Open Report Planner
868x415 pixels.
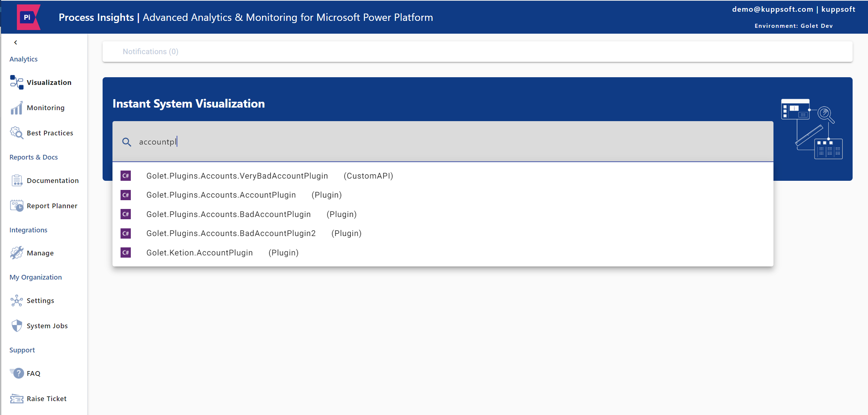click(x=52, y=206)
